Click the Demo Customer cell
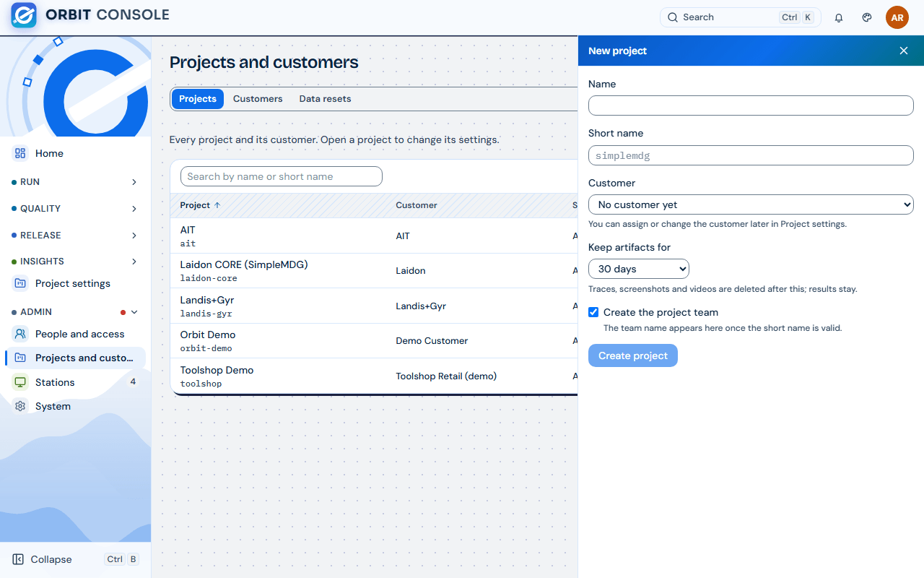 coord(432,341)
